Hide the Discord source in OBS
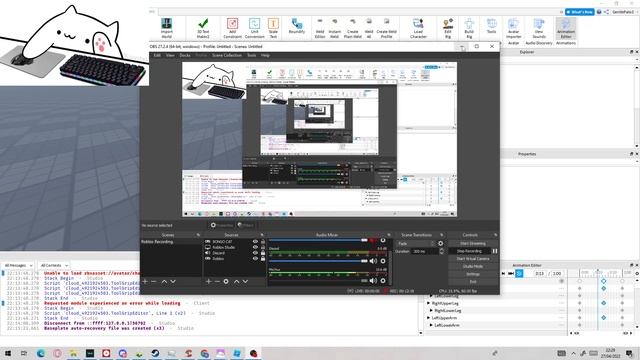Screen dimensions: 640x360 pyautogui.click(x=255, y=253)
